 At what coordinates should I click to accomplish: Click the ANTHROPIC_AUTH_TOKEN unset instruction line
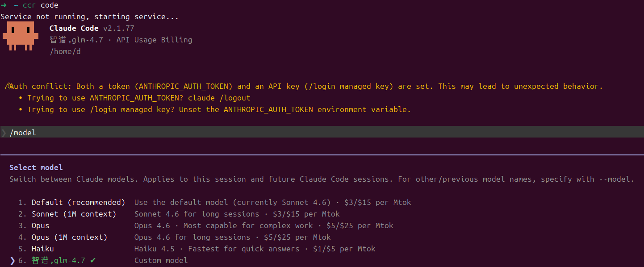click(218, 109)
